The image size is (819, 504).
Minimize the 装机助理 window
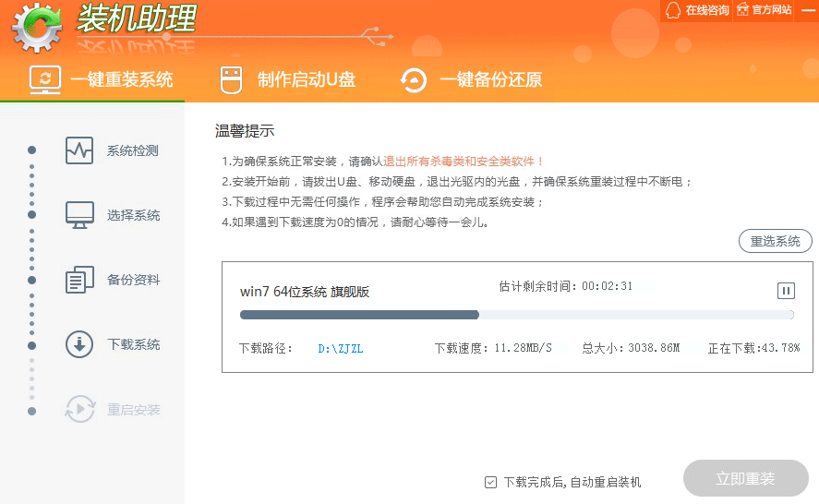[x=806, y=10]
